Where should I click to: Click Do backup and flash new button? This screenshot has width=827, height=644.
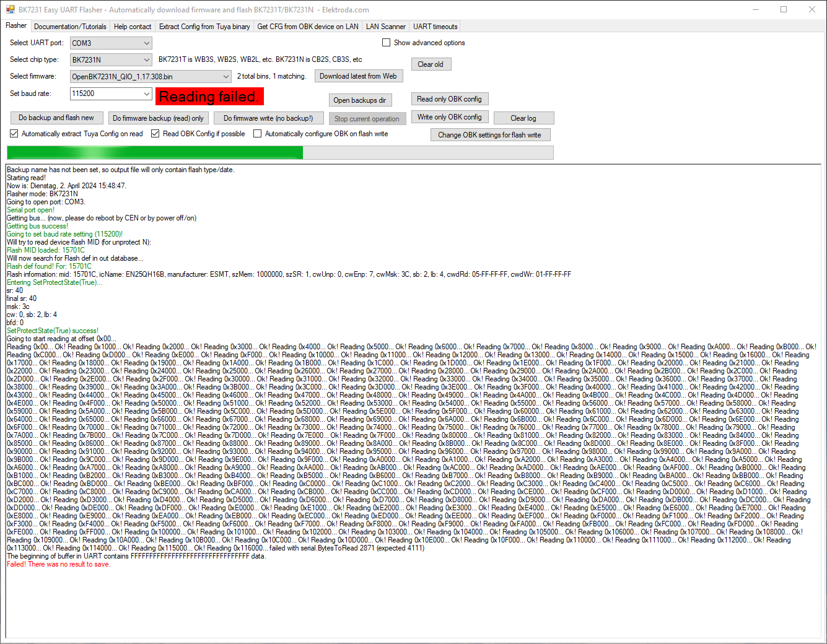coord(56,118)
